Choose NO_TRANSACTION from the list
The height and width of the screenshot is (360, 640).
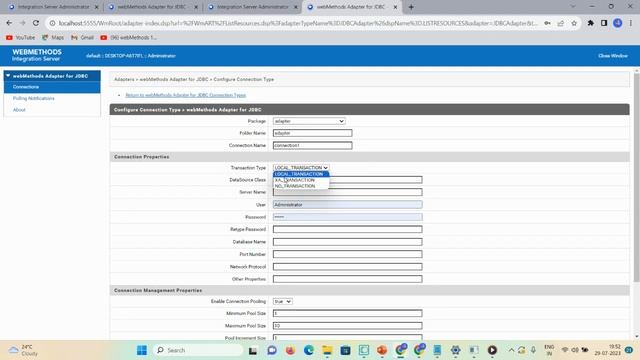click(x=301, y=186)
